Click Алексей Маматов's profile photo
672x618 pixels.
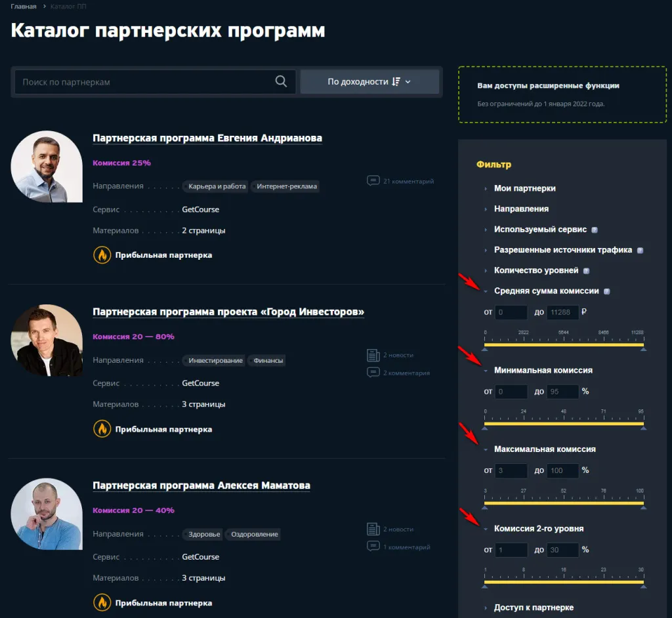[x=47, y=514]
